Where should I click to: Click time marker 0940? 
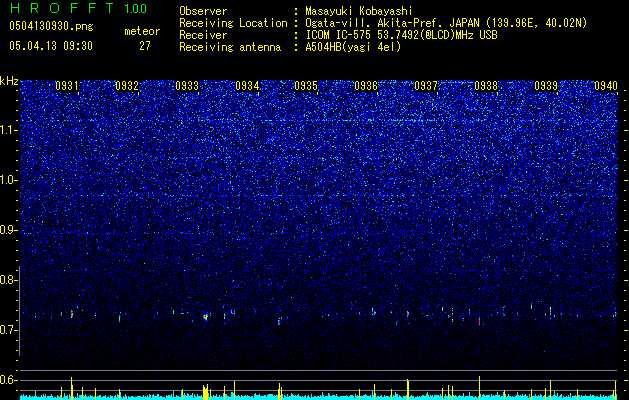(x=606, y=85)
